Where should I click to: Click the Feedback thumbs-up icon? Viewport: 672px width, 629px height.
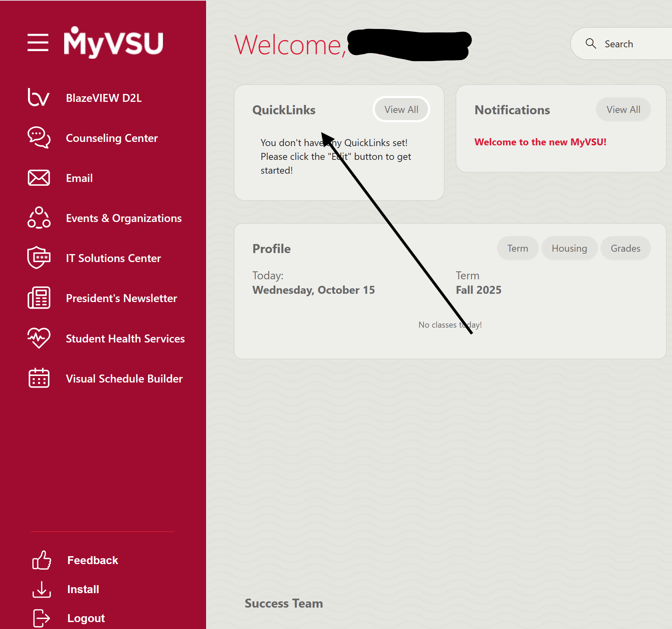coord(42,560)
